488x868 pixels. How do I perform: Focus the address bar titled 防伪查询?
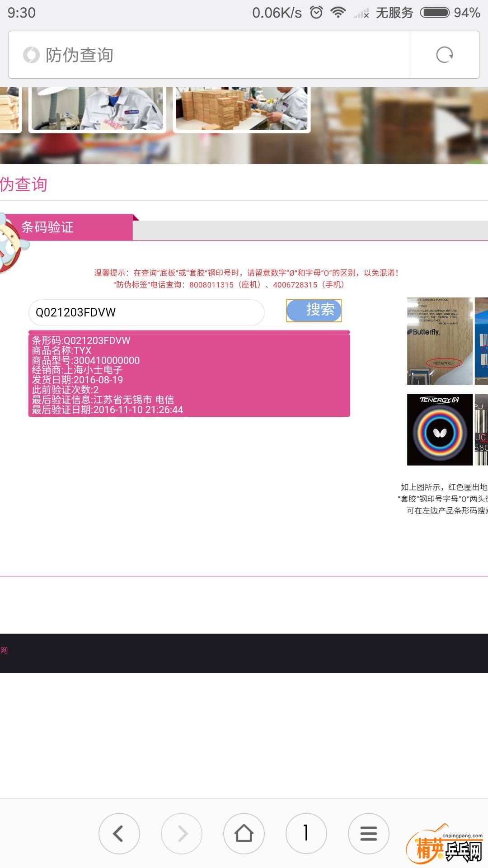point(209,55)
